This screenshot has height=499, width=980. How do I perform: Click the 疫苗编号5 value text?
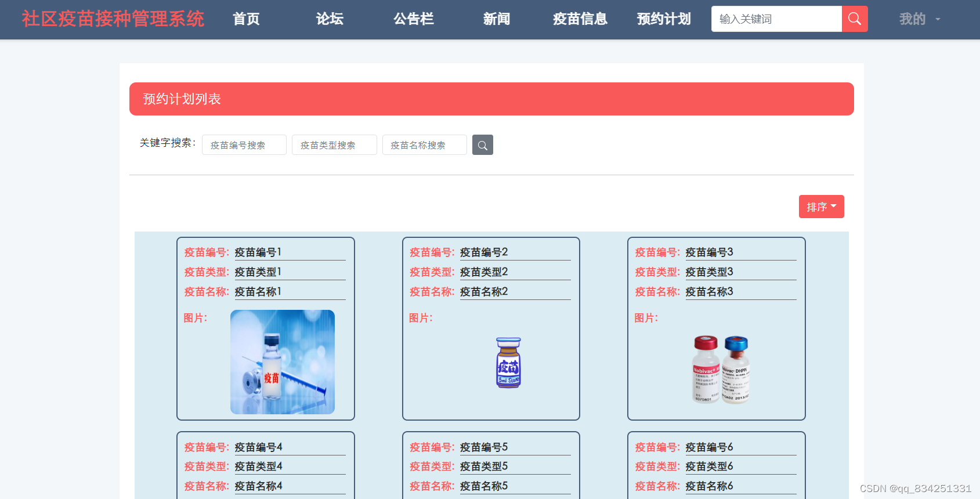pyautogui.click(x=484, y=447)
